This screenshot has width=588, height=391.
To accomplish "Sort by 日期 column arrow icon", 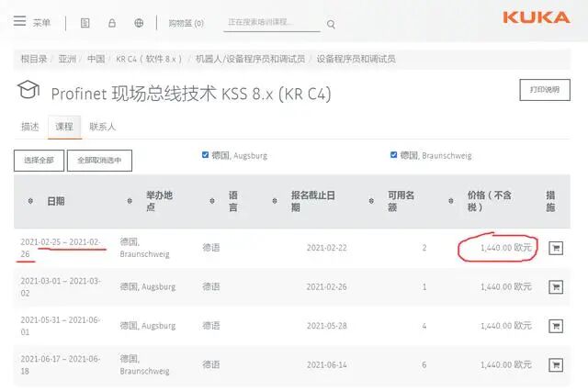I will pos(30,201).
